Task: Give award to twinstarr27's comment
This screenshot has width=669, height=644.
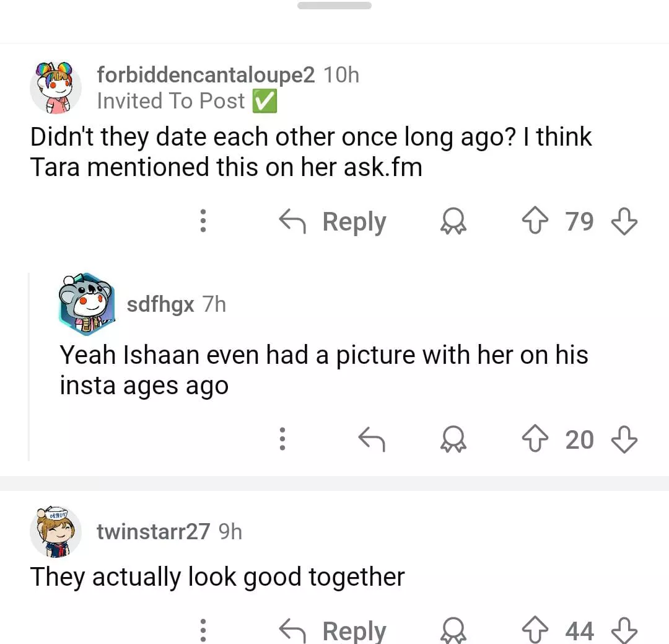Action: (453, 631)
